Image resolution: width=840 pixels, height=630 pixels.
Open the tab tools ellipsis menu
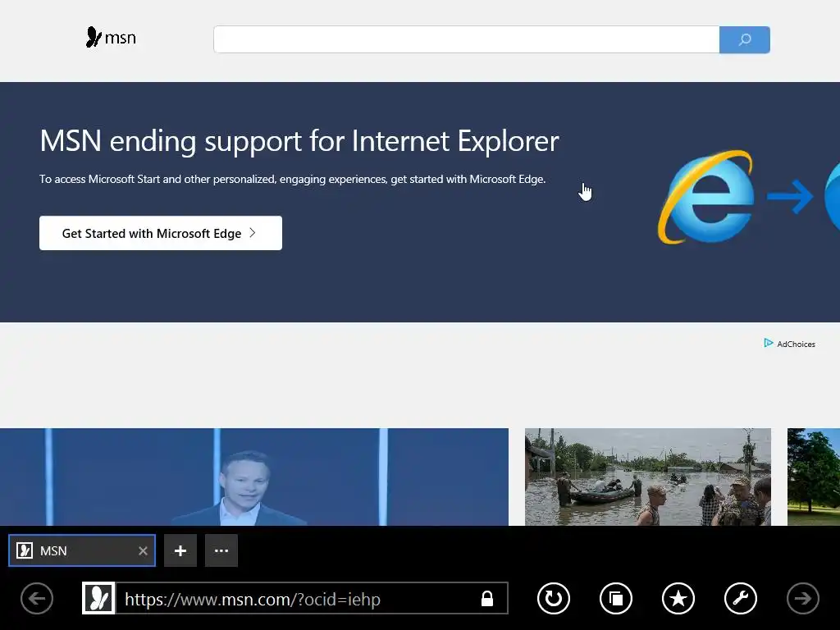(221, 550)
